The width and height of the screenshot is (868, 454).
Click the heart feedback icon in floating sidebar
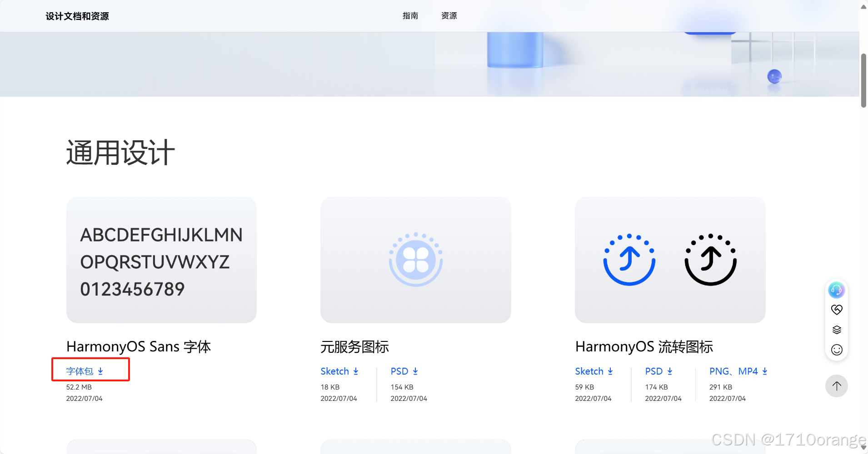pyautogui.click(x=837, y=310)
